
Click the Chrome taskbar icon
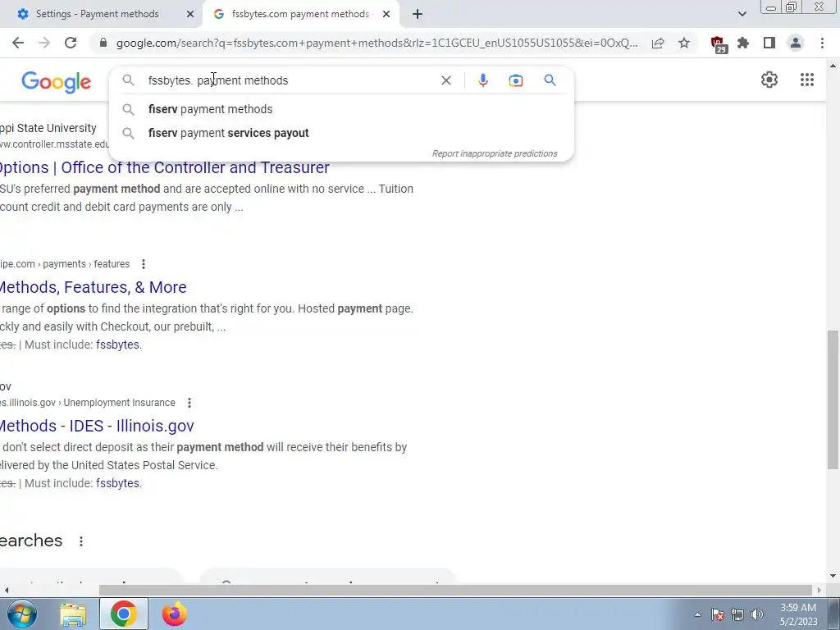coord(124,614)
